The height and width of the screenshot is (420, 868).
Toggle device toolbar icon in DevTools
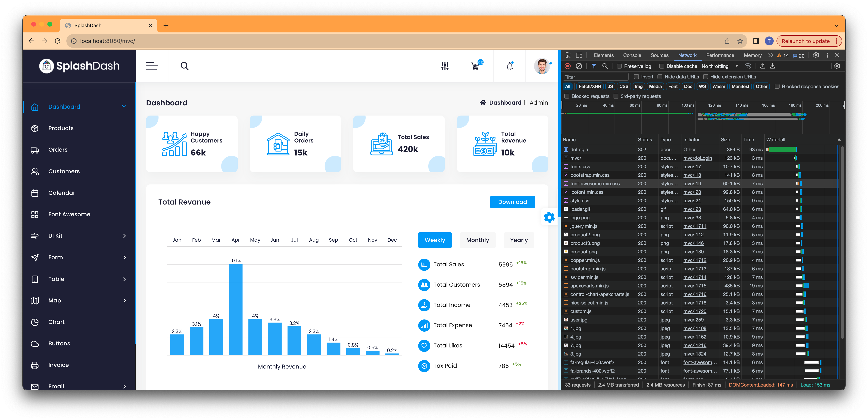point(579,55)
